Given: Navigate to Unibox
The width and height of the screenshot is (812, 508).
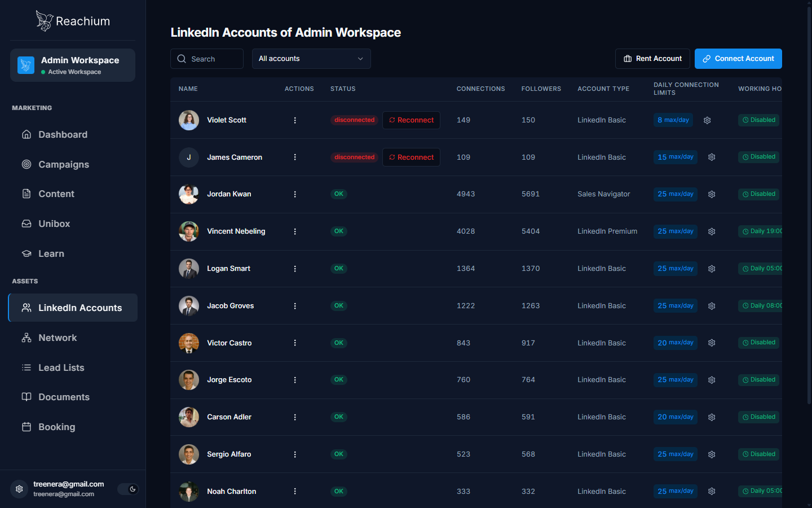Looking at the screenshot, I should point(73,224).
